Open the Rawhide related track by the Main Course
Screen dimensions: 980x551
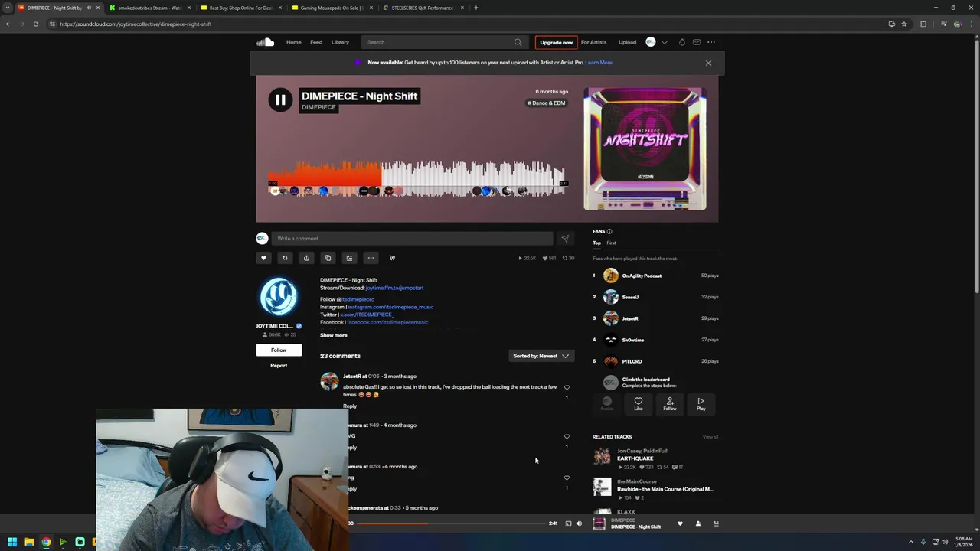click(665, 489)
